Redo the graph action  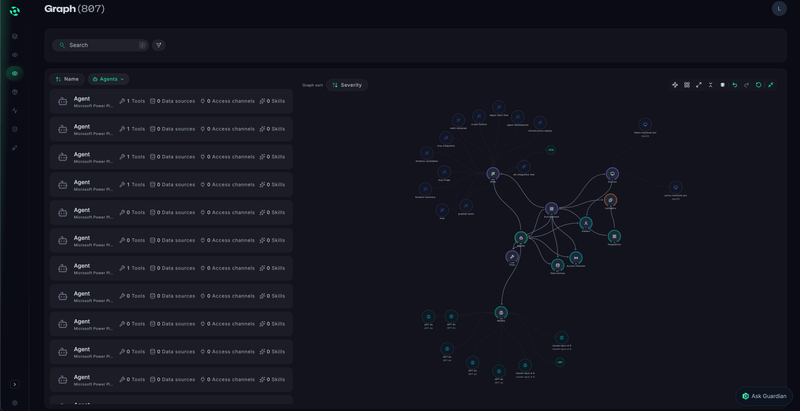pos(746,85)
